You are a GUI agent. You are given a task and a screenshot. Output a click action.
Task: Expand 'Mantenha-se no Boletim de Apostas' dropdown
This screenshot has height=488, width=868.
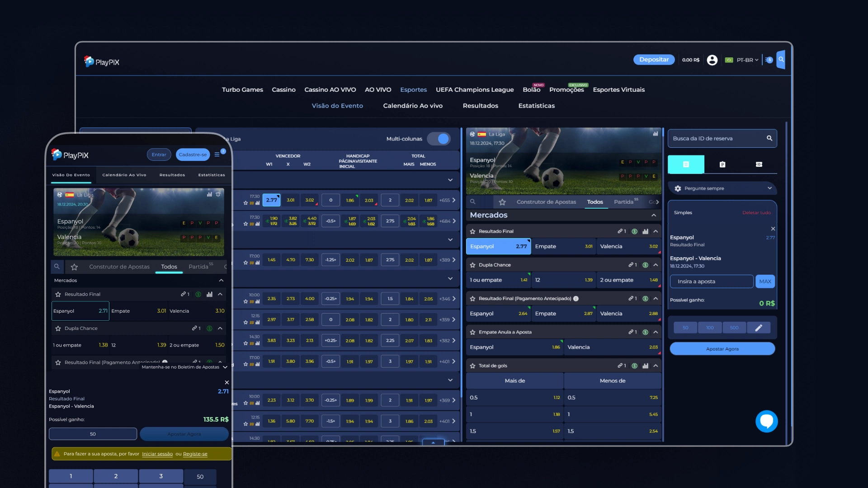click(184, 367)
